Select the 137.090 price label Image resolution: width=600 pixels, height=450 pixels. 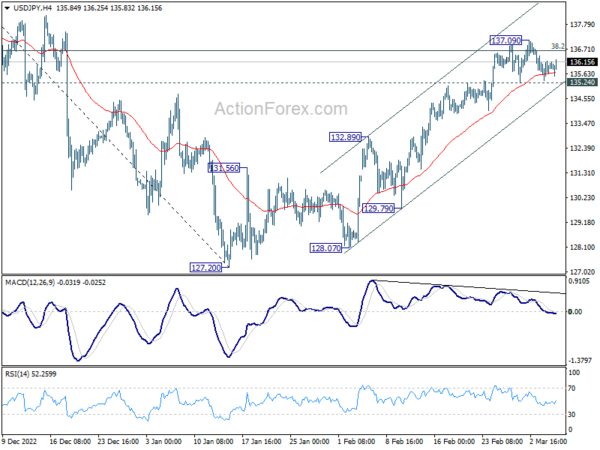pyautogui.click(x=506, y=40)
